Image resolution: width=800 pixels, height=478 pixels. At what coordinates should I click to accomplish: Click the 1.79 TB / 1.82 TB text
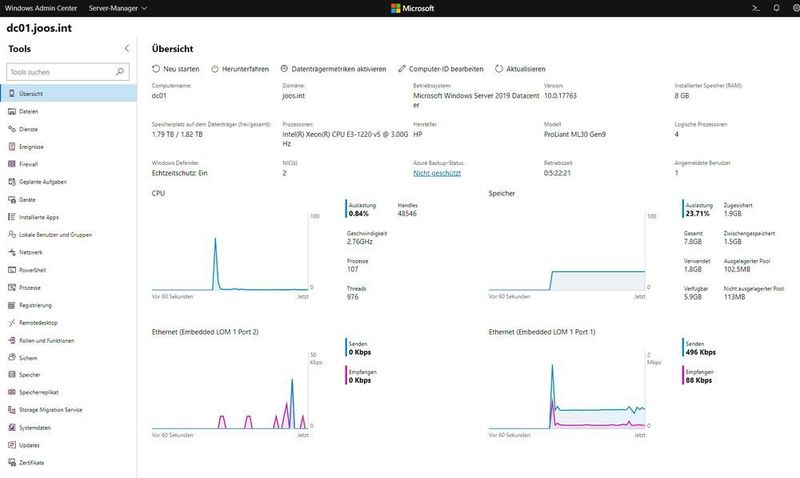177,134
